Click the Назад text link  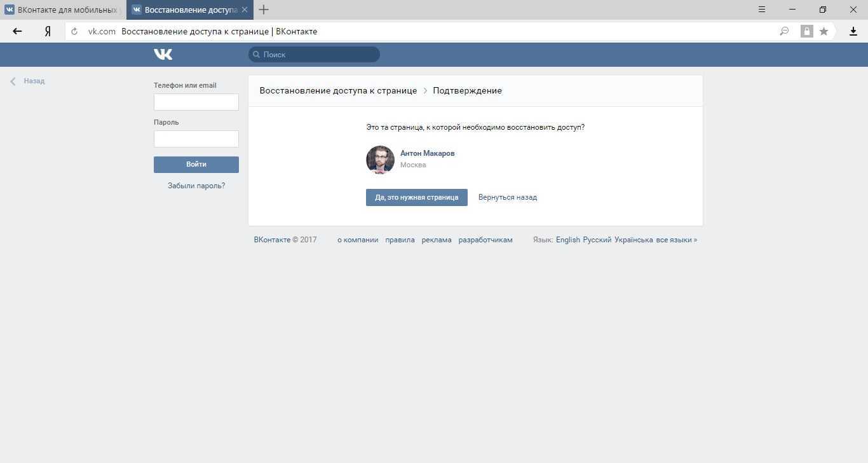coord(34,81)
